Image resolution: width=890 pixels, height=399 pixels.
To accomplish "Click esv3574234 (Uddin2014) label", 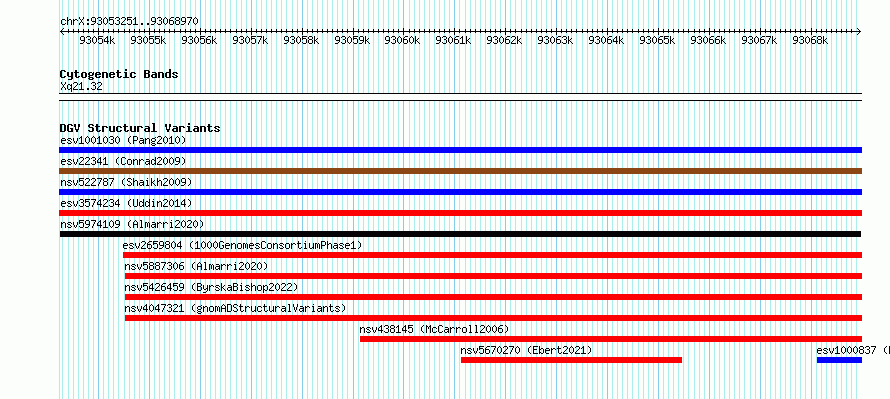I will click(x=126, y=203).
